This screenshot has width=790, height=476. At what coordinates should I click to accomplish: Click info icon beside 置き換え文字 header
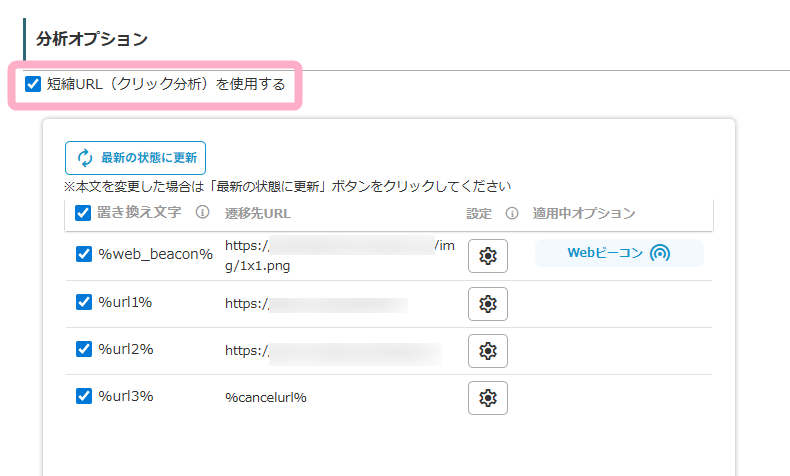tap(202, 213)
